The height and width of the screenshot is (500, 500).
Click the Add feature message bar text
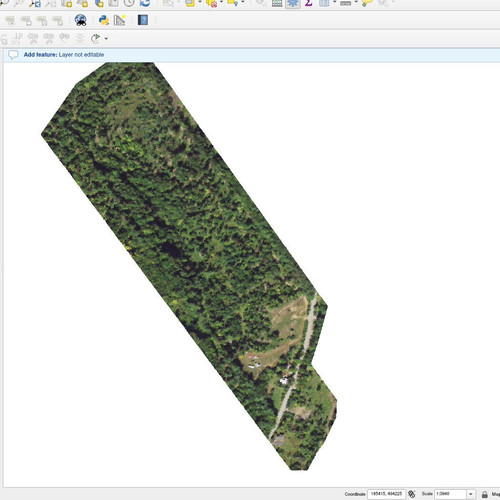64,55
